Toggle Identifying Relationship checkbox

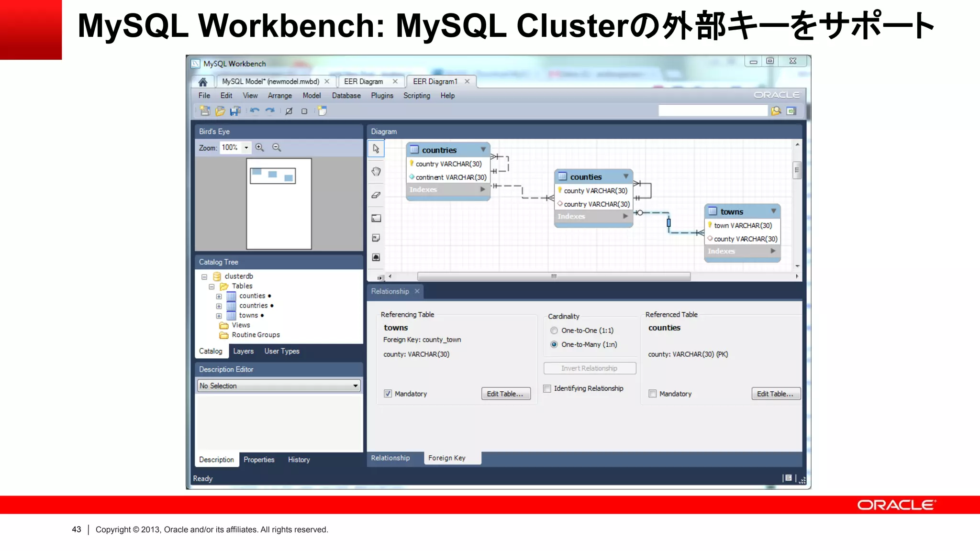(547, 388)
